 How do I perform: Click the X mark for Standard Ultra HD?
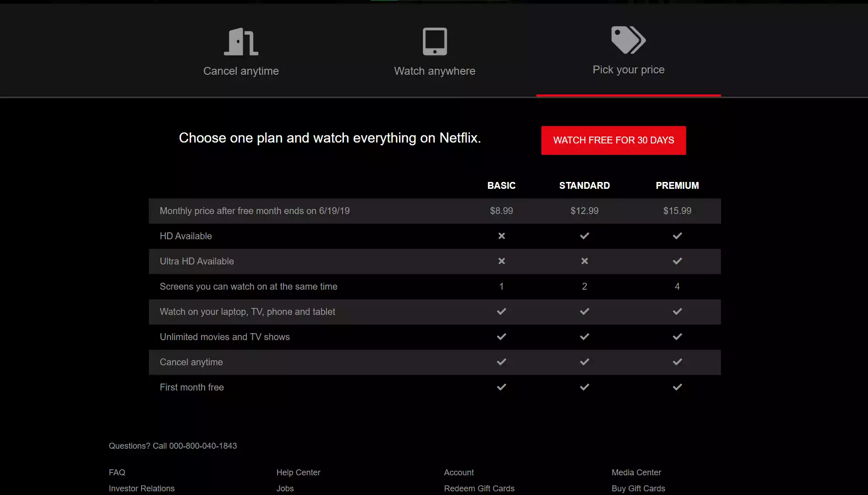(584, 261)
